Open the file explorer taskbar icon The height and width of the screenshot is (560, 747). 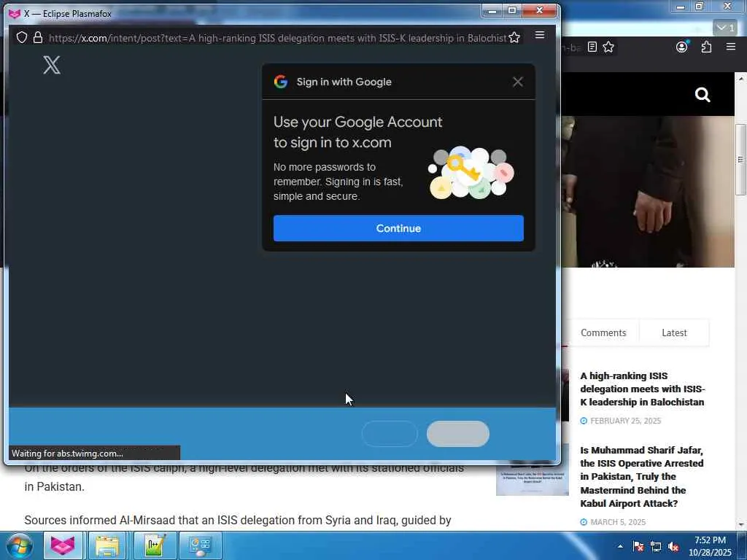click(x=107, y=545)
